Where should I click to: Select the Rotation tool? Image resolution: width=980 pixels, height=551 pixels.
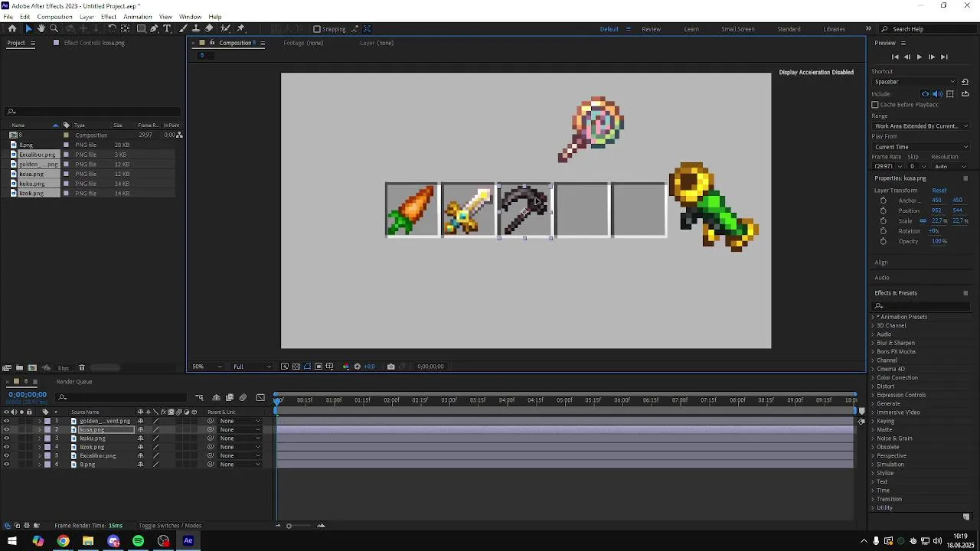pos(112,28)
